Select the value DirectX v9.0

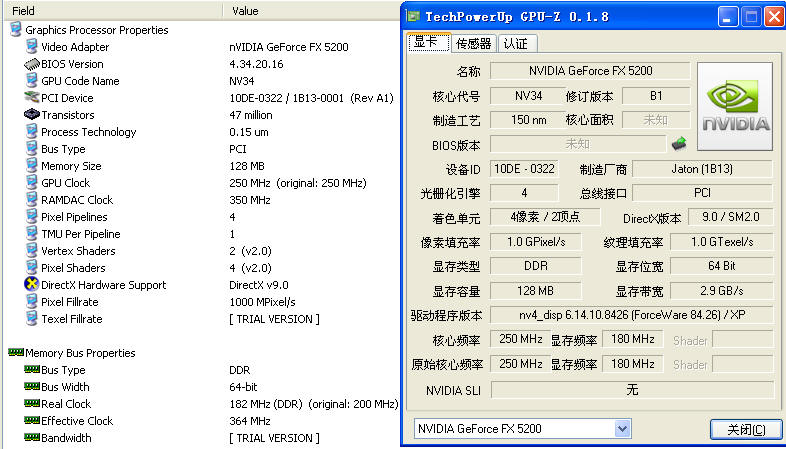[x=259, y=285]
